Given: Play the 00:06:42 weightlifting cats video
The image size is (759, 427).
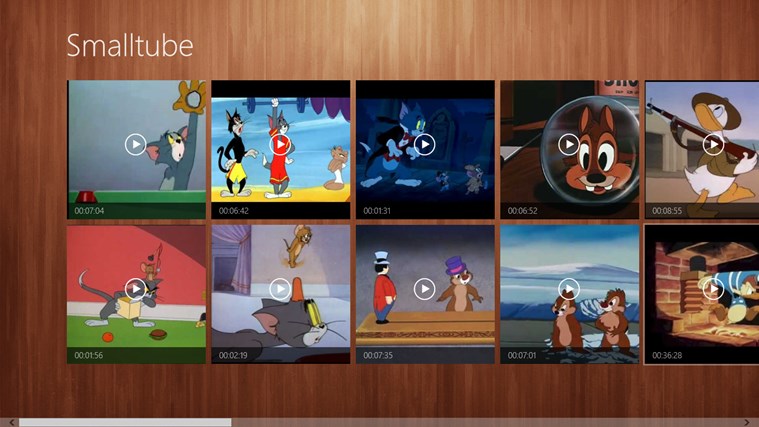Looking at the screenshot, I should (x=280, y=144).
